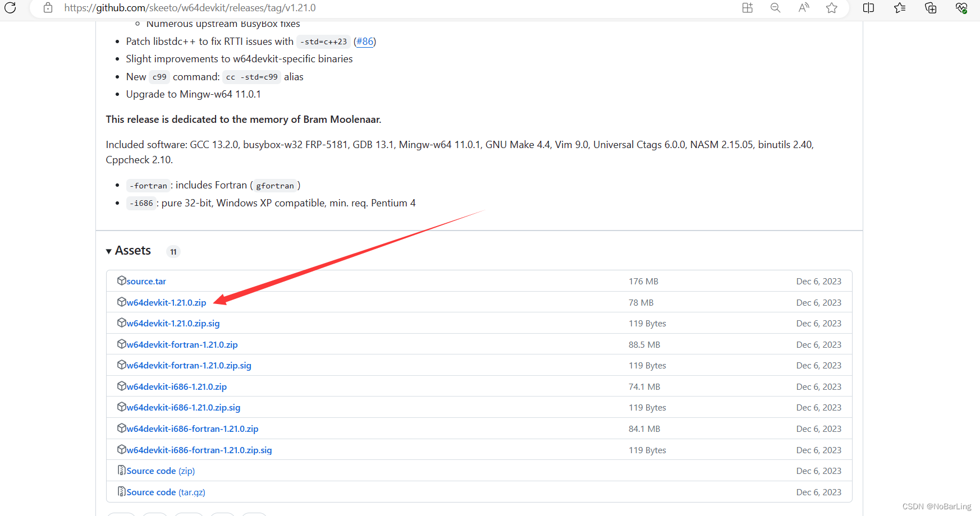The image size is (980, 516).
Task: Open the apps grid icon in the address bar
Action: point(748,8)
